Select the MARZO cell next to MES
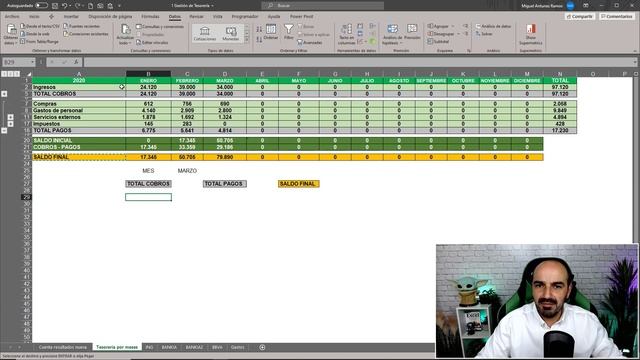Viewport: 640px width, 360px height. [187, 171]
